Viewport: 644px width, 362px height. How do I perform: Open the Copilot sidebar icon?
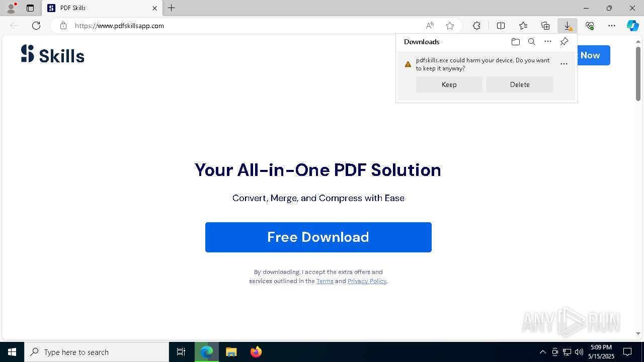pos(632,26)
